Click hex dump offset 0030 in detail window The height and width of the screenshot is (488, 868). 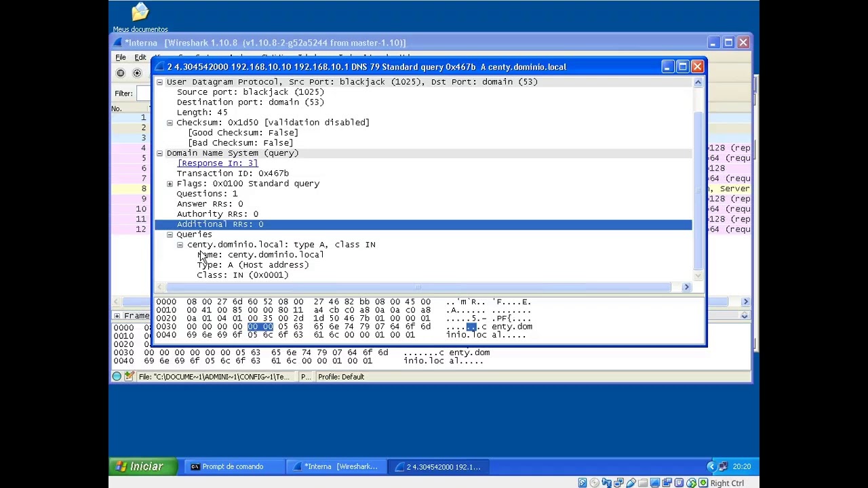(x=166, y=327)
